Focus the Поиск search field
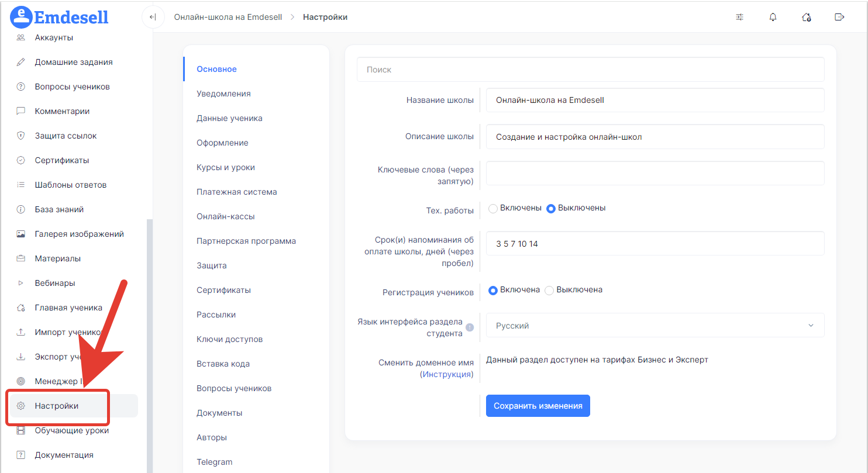 click(591, 70)
